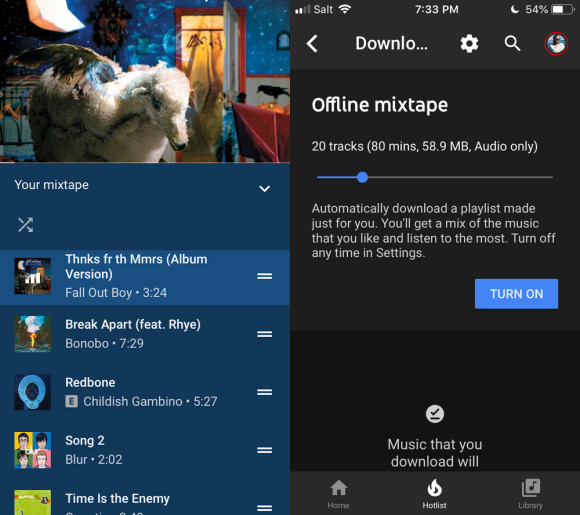Tap the back arrow in Downloads header

pos(312,44)
